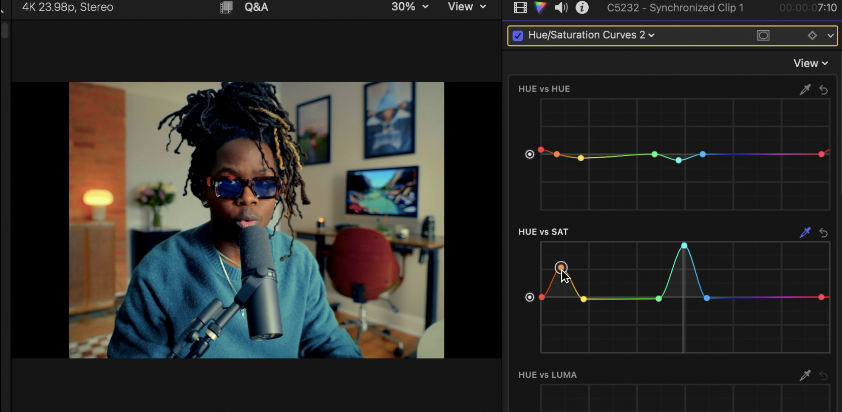Click the 4K 23.98p, Stereo format text
The image size is (842, 412).
click(x=68, y=7)
